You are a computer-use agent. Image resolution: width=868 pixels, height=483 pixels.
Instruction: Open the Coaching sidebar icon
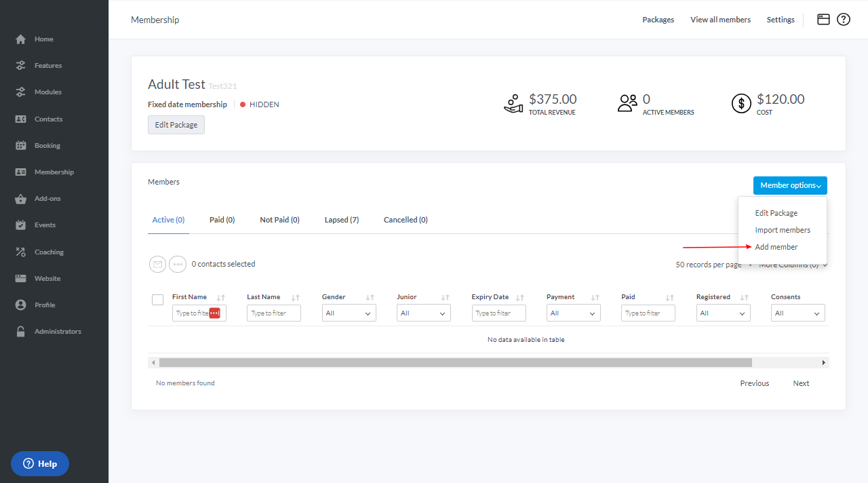21,252
